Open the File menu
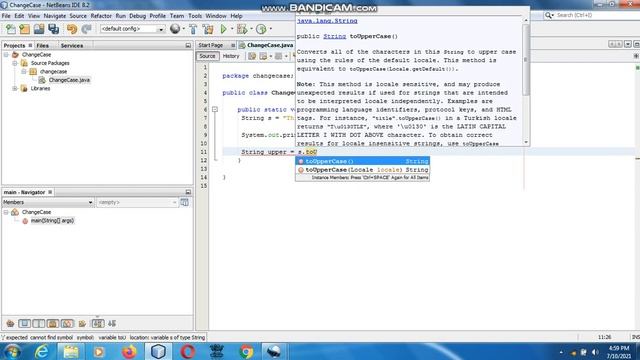Viewport: 640px width, 360px height. pos(6,16)
